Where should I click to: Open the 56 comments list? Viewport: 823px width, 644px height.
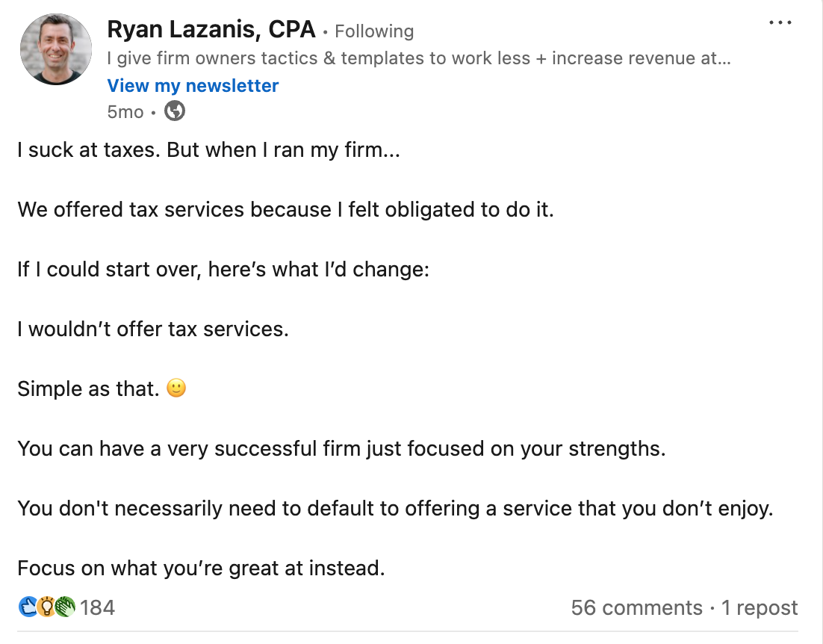[636, 607]
